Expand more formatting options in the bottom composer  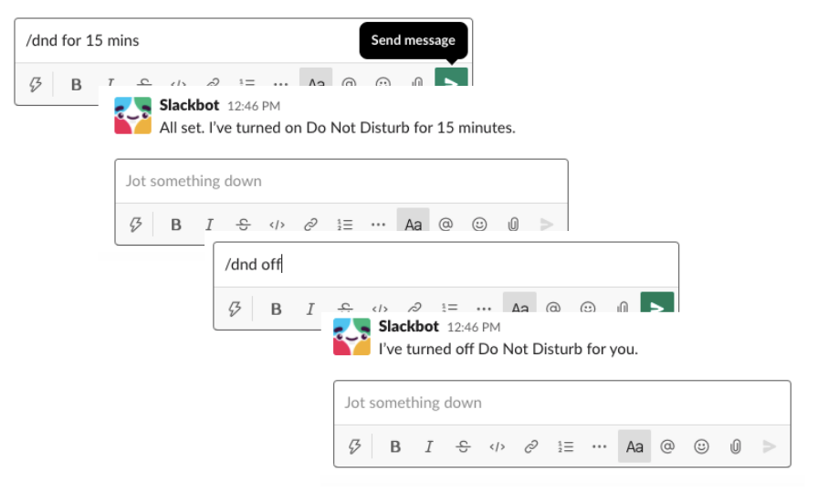point(599,446)
